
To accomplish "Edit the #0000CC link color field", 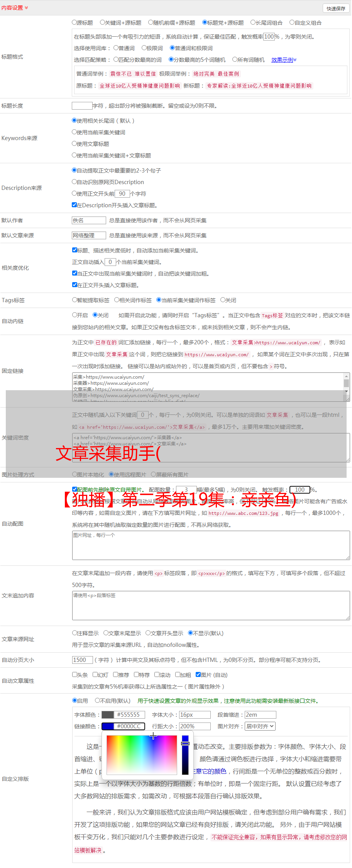I will click(129, 726).
